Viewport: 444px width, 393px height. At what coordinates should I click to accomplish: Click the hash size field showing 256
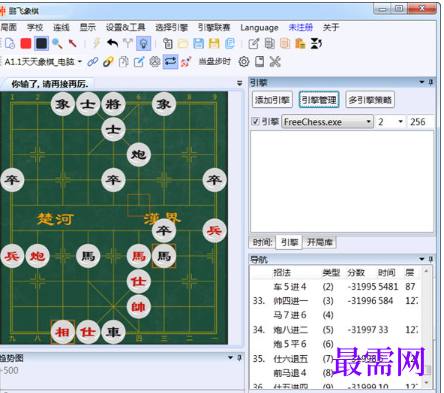pyautogui.click(x=421, y=122)
